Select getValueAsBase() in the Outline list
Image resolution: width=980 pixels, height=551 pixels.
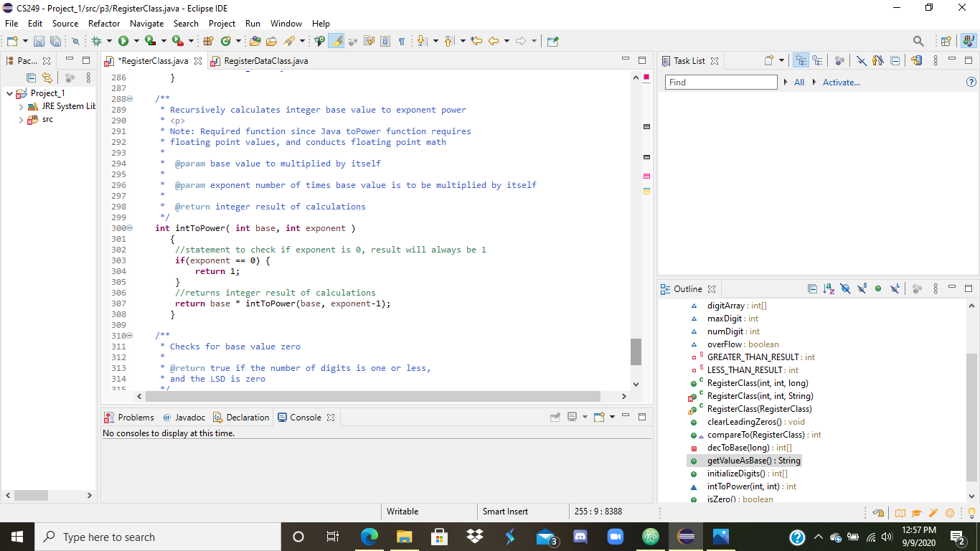(x=753, y=461)
